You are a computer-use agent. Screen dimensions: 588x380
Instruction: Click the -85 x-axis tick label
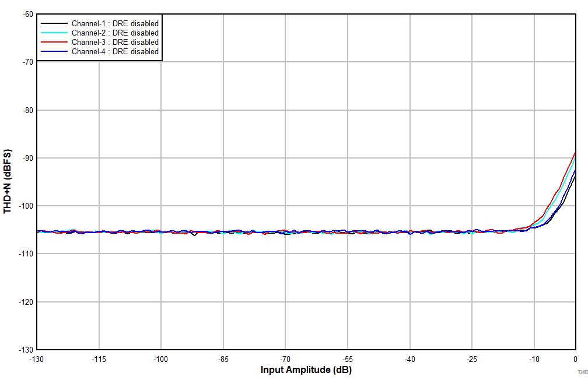coord(223,358)
